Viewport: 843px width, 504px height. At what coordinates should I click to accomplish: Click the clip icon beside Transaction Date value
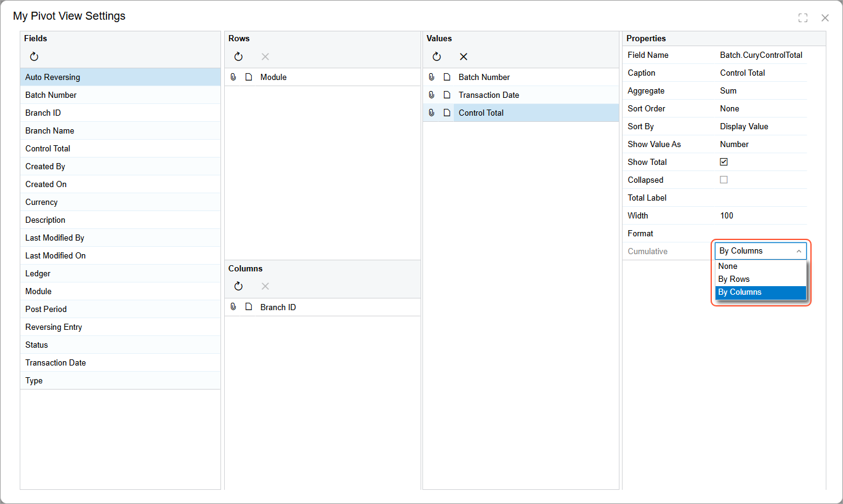(x=432, y=95)
